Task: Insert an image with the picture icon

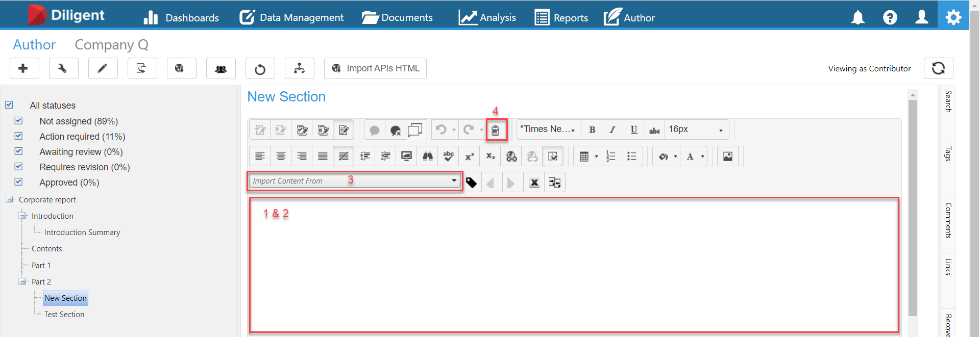Action: 727,157
